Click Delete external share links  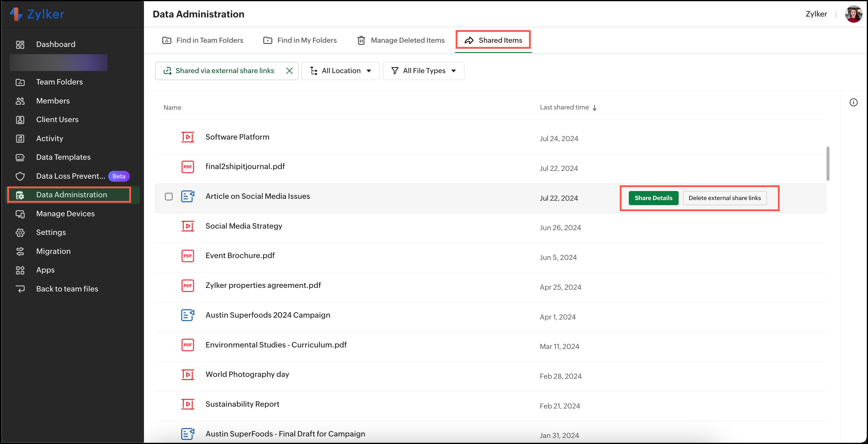(724, 198)
